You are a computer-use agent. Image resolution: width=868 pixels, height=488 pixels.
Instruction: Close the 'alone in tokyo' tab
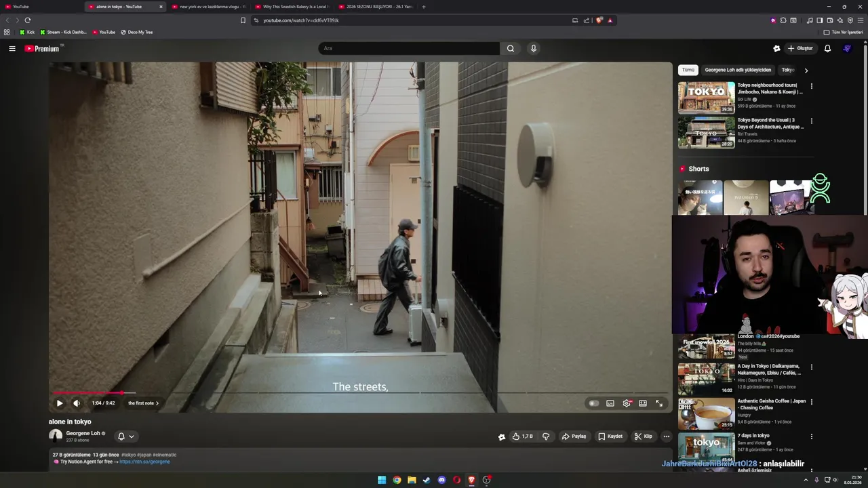point(161,7)
